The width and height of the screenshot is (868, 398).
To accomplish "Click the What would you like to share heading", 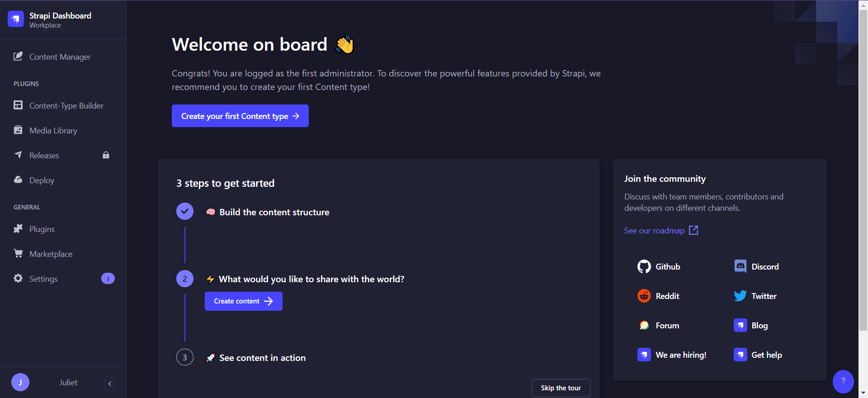I will [311, 279].
